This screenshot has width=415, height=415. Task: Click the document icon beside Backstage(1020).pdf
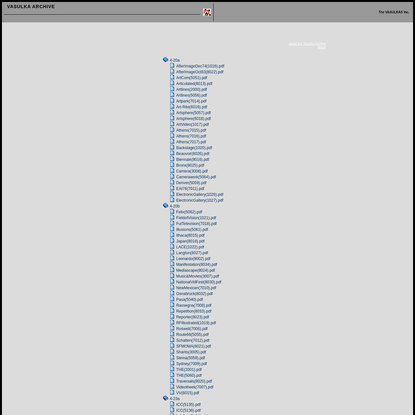(172, 147)
